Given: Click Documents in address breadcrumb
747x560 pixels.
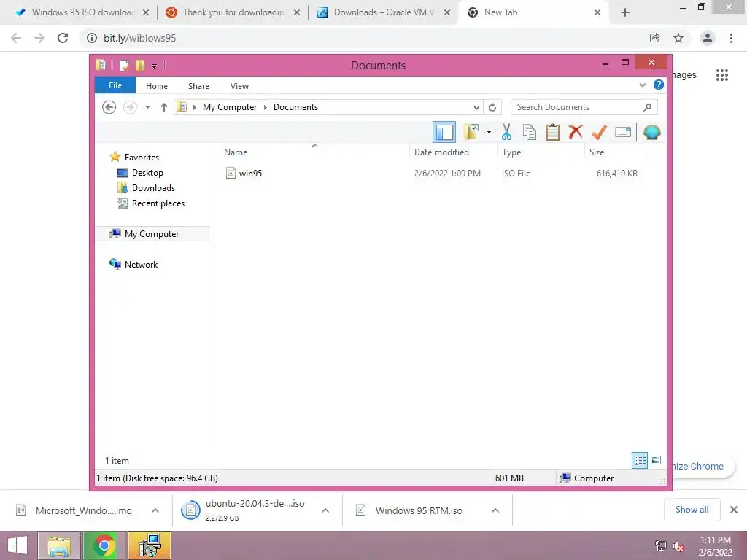Looking at the screenshot, I should 295,107.
